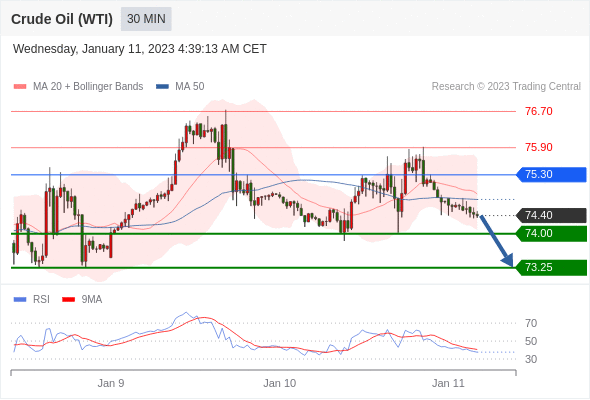The width and height of the screenshot is (590, 400).
Task: Click the Jan 10 axis marker
Action: coord(280,383)
